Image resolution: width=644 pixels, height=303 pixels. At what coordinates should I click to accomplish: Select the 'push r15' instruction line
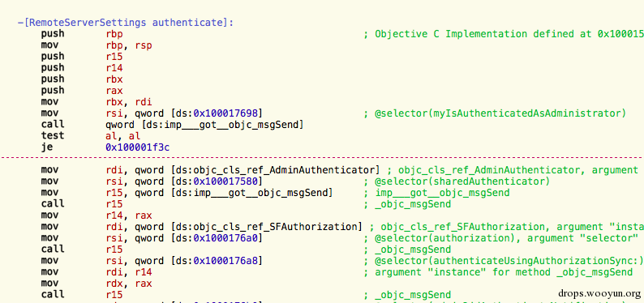click(82, 56)
